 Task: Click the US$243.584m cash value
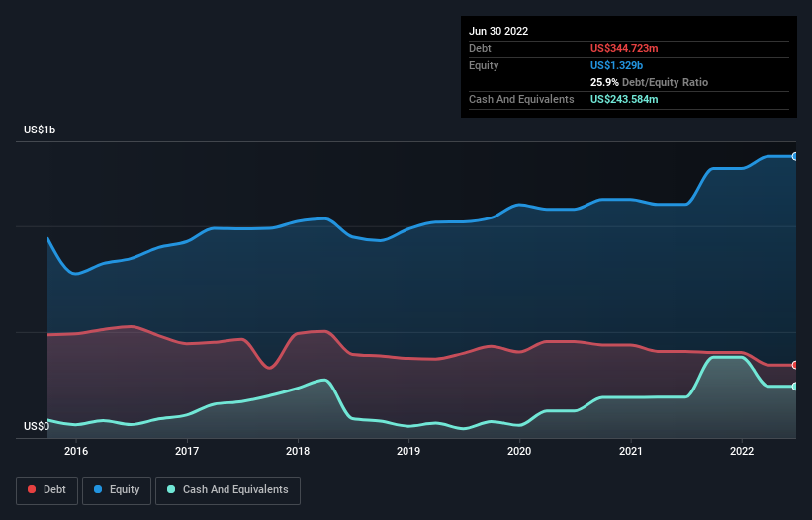pyautogui.click(x=624, y=99)
